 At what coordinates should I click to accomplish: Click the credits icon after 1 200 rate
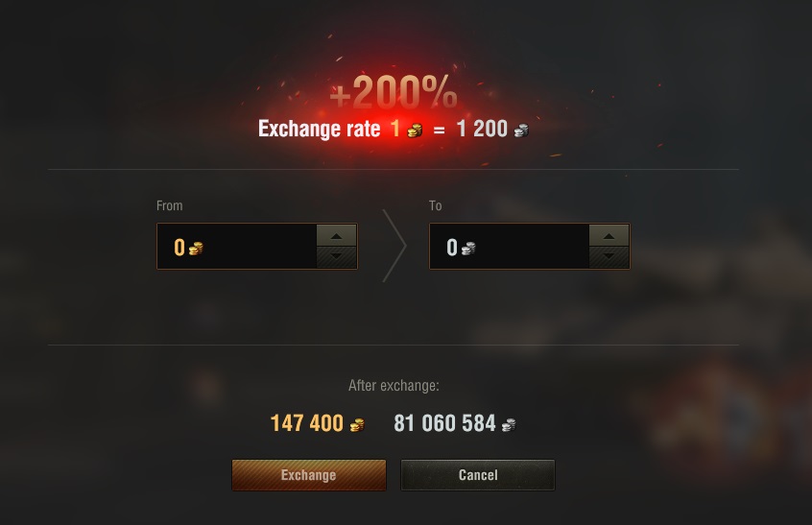521,130
